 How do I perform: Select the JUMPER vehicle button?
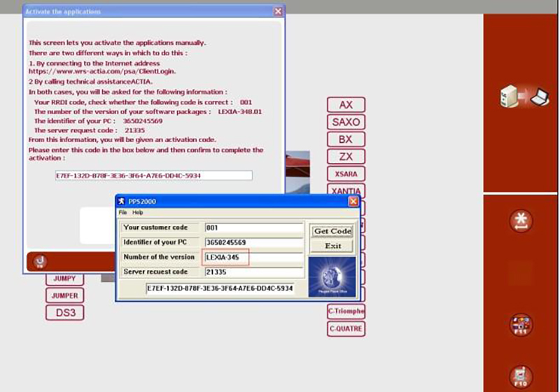pyautogui.click(x=64, y=295)
